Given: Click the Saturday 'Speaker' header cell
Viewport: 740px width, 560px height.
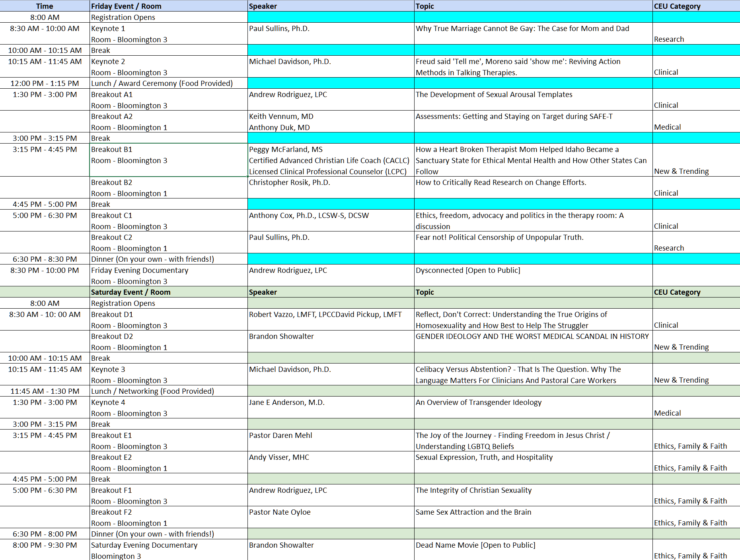Looking at the screenshot, I should (x=331, y=292).
